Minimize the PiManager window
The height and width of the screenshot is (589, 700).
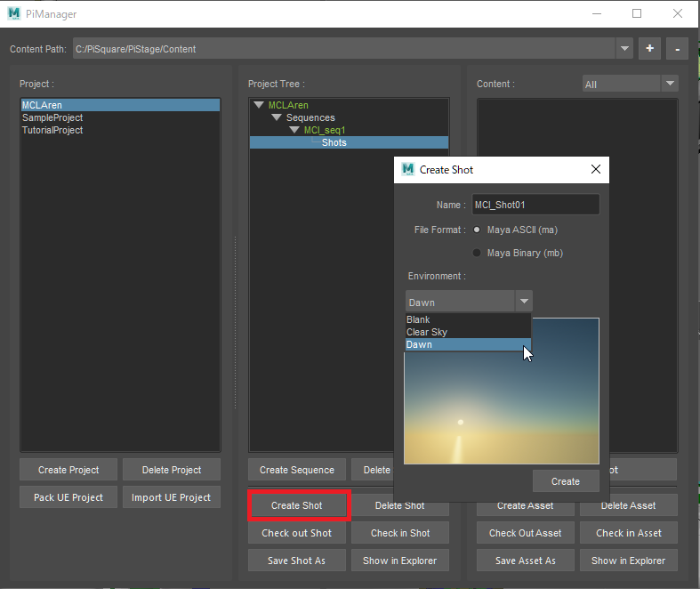click(x=597, y=13)
